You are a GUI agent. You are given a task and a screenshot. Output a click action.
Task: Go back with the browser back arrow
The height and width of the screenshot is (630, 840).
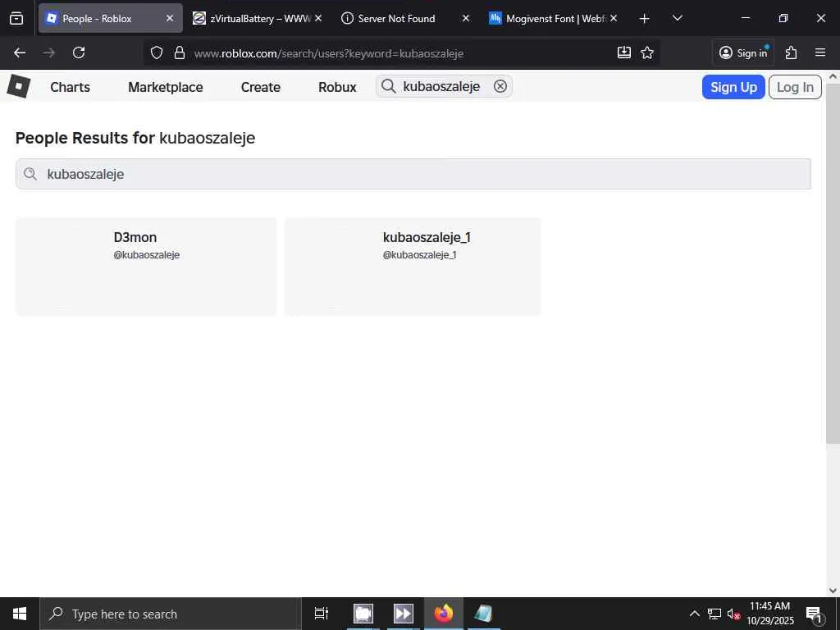point(20,52)
